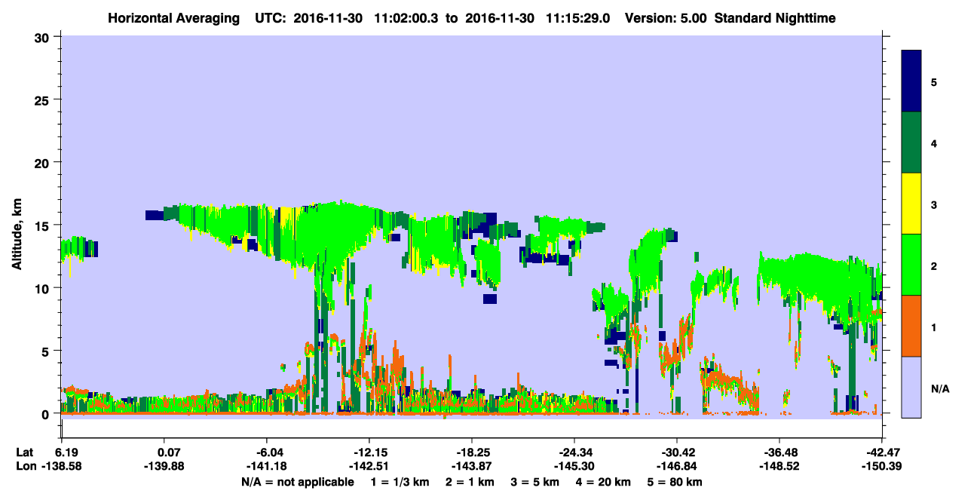Image resolution: width=980 pixels, height=503 pixels.
Task: Click the bright green colorbar segment labeled 2
Action: 911,265
